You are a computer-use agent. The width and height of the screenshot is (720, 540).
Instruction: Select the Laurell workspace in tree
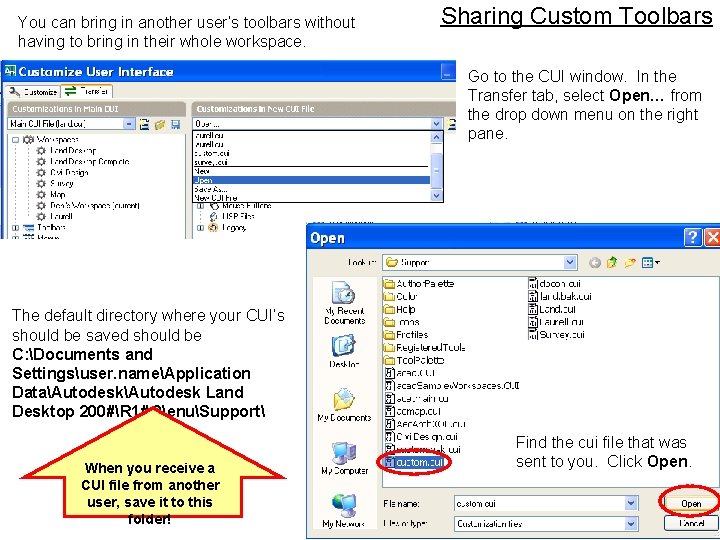[61, 216]
